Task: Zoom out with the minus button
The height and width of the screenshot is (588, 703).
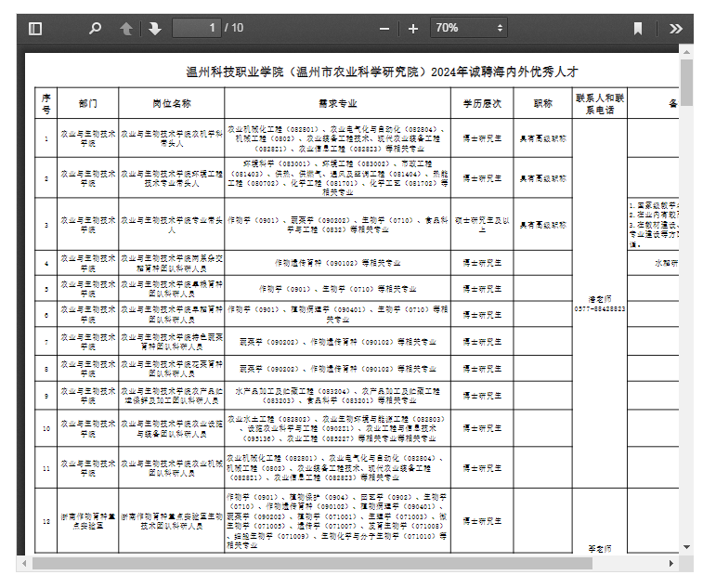Action: tap(384, 29)
